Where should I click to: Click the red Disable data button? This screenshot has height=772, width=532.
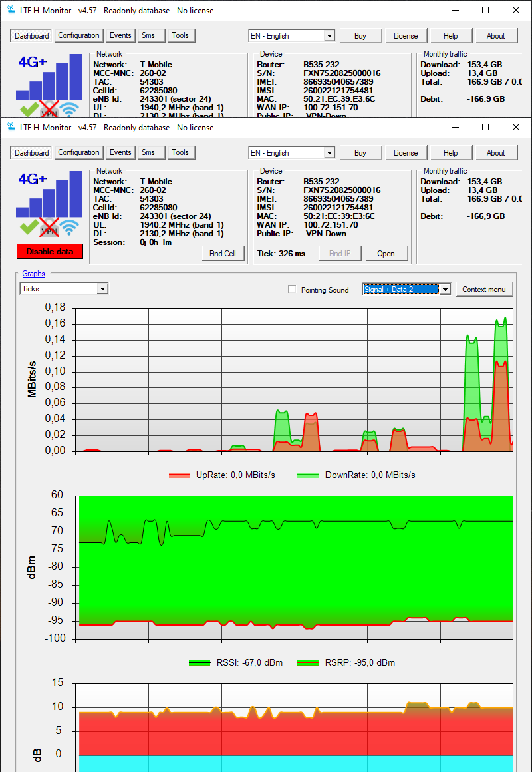click(x=50, y=252)
